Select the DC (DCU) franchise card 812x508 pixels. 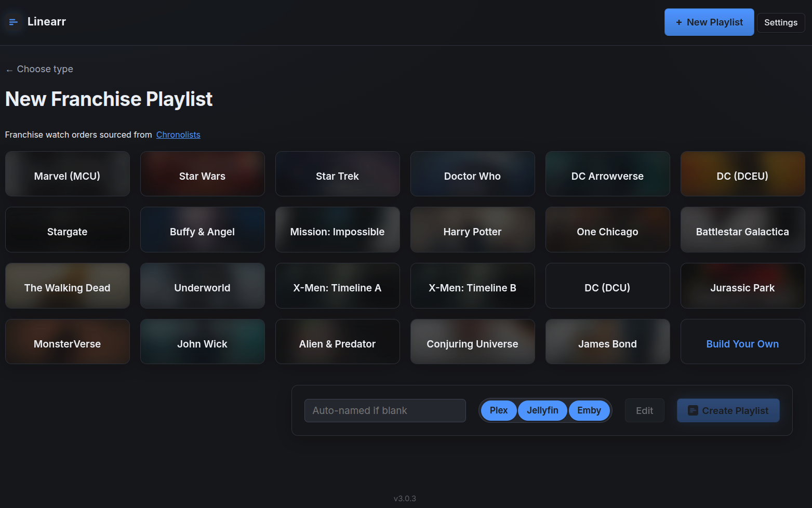[608, 286]
